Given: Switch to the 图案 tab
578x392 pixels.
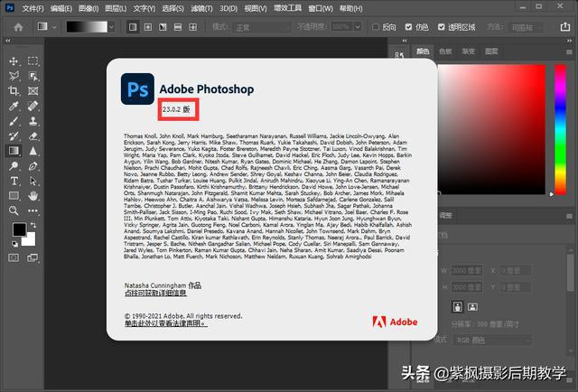Looking at the screenshot, I should tap(491, 51).
